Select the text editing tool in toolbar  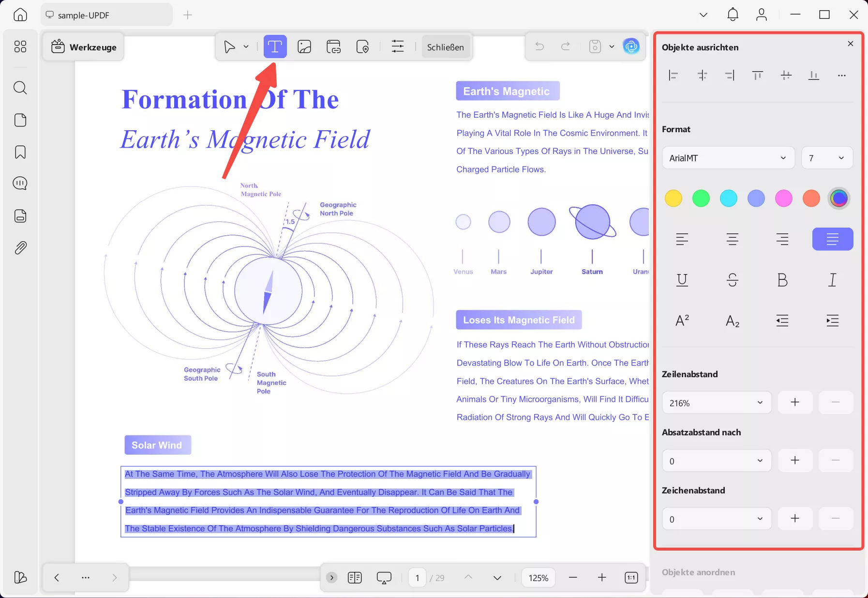click(x=275, y=47)
